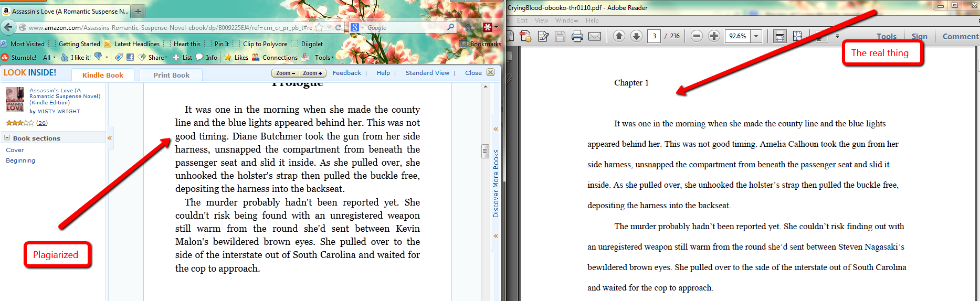Open the 92.6% zoom level dropdown
Screen dimensions: 980x301
[756, 36]
